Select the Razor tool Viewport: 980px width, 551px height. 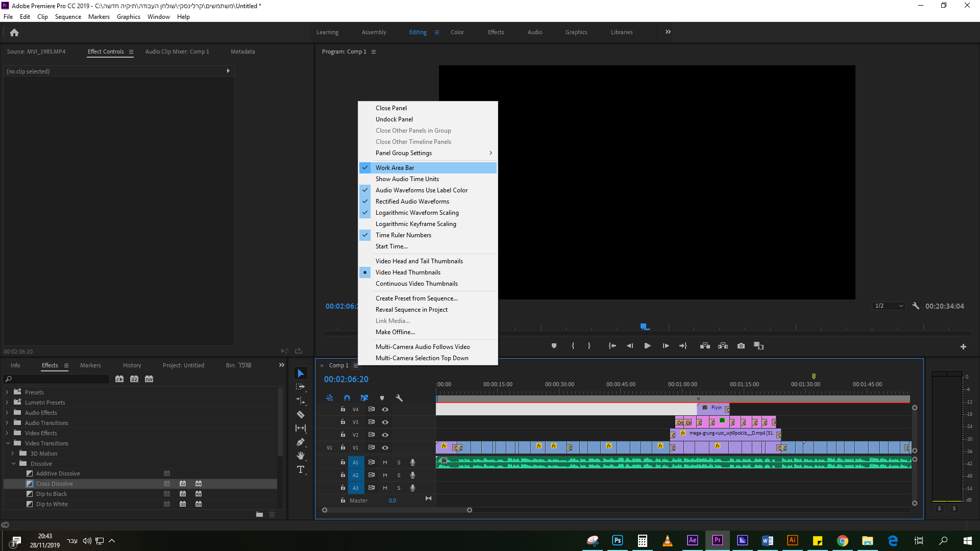tap(301, 415)
